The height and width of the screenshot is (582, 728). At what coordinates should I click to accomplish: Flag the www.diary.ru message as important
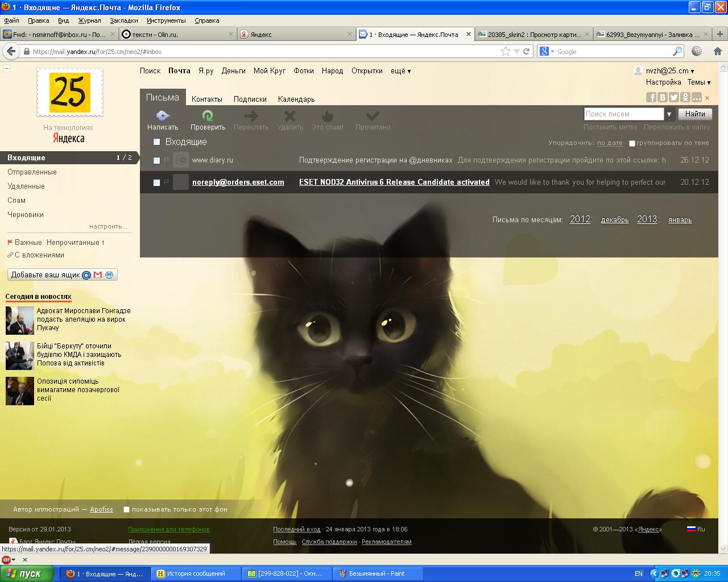(167, 160)
